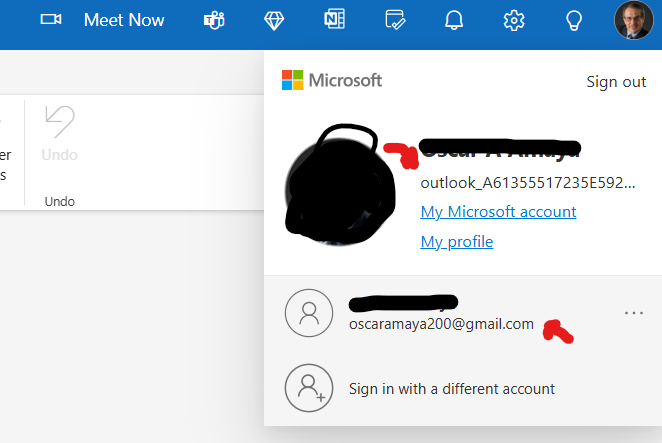This screenshot has width=662, height=443.
Task: Open the My Day calendar-check icon
Action: pos(395,20)
